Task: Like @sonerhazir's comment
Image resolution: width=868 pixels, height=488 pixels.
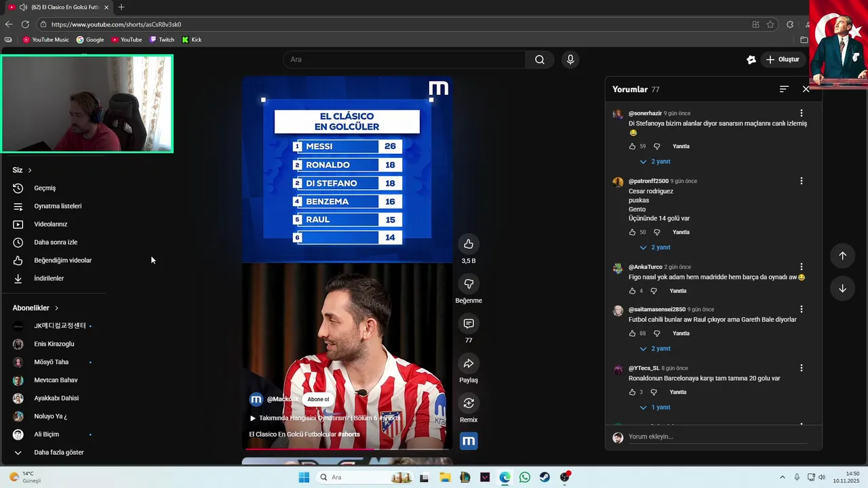Action: click(x=633, y=146)
